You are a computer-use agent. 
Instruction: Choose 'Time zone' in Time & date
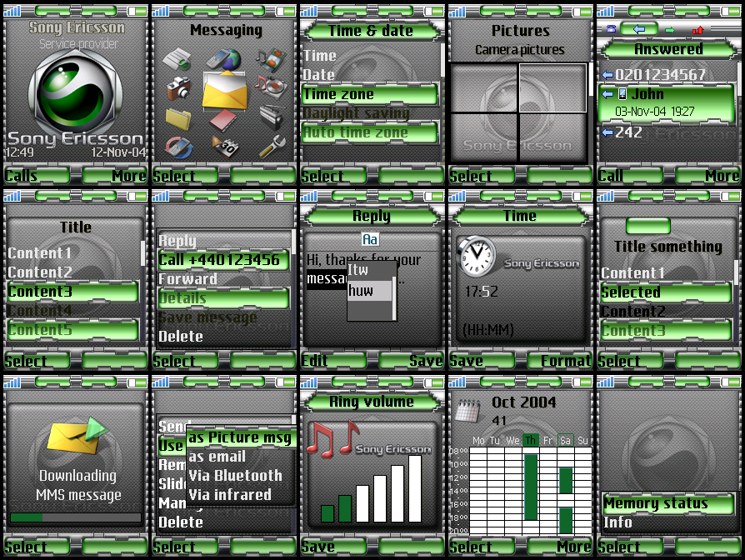click(x=370, y=94)
